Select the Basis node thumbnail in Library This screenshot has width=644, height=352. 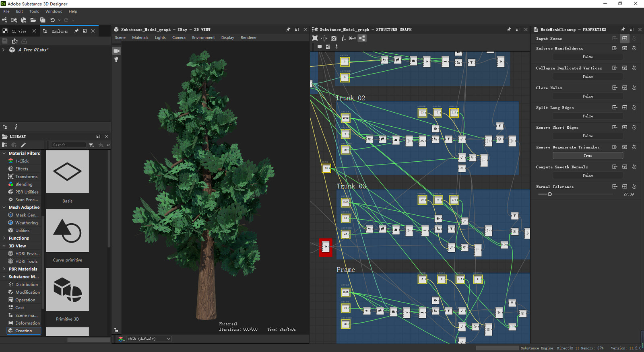click(67, 172)
